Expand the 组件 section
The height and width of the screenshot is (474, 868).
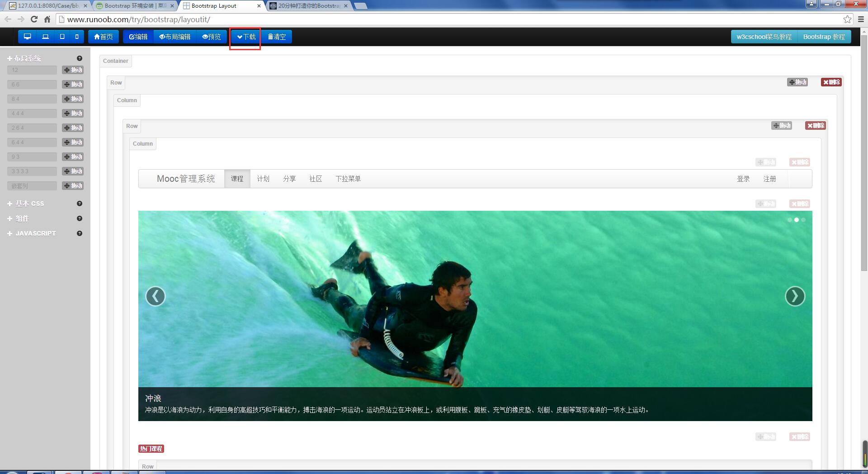(x=18, y=218)
